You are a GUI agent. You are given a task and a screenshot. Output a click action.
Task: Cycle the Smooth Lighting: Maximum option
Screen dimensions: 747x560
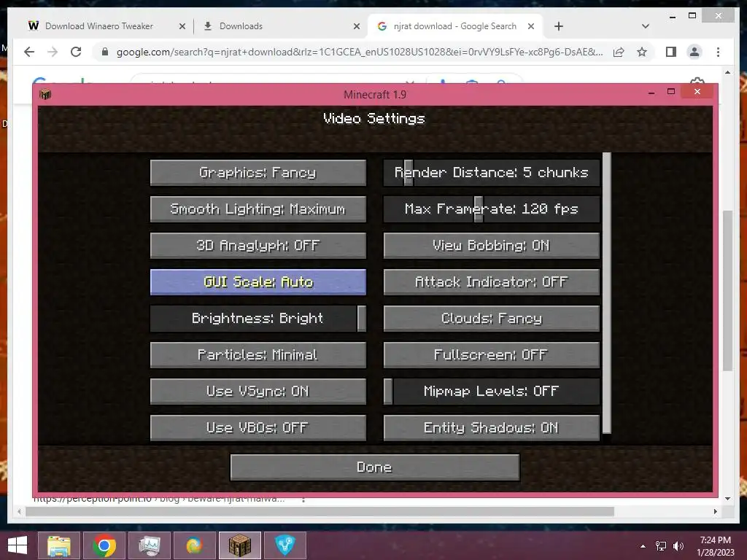[258, 209]
